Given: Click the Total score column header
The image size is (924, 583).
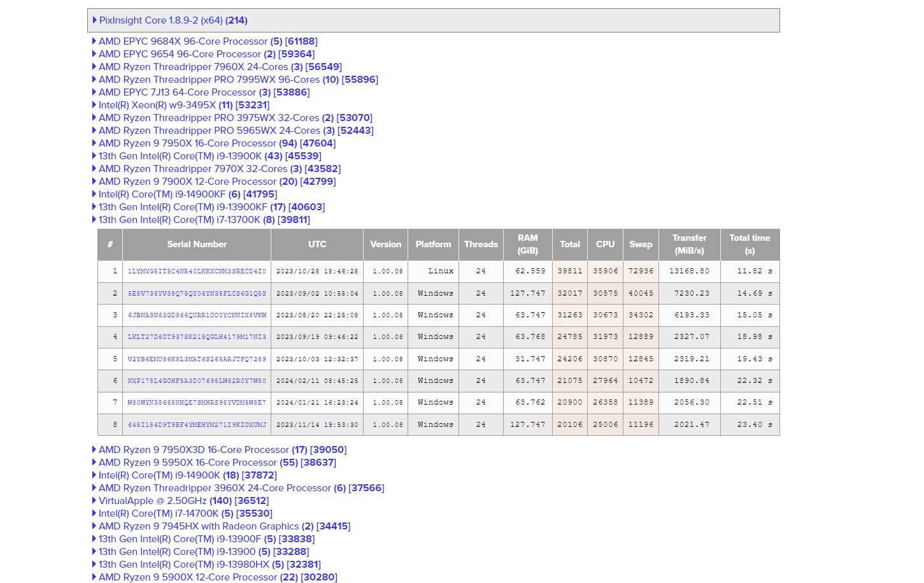Looking at the screenshot, I should [570, 245].
